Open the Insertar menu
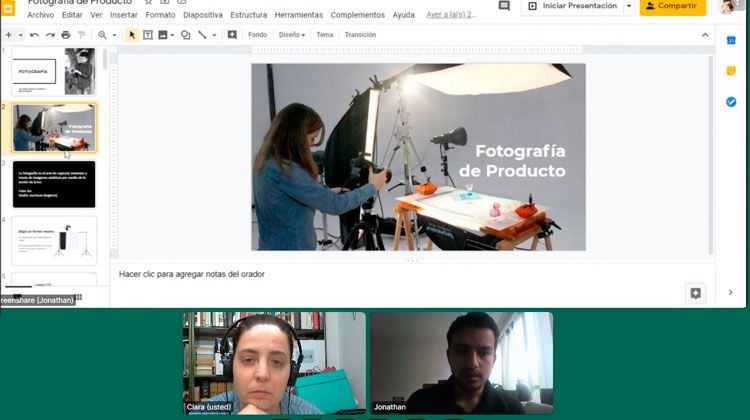 (123, 15)
